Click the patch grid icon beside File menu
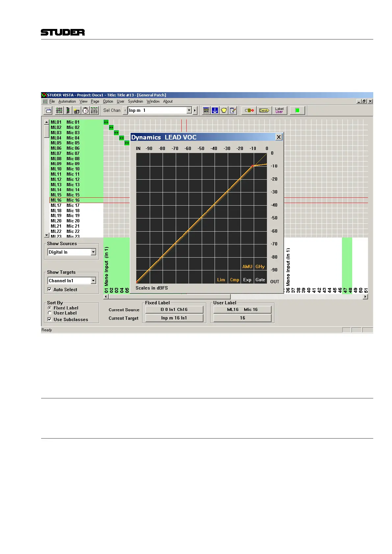Viewport: 392px width, 554px height. (x=45, y=101)
